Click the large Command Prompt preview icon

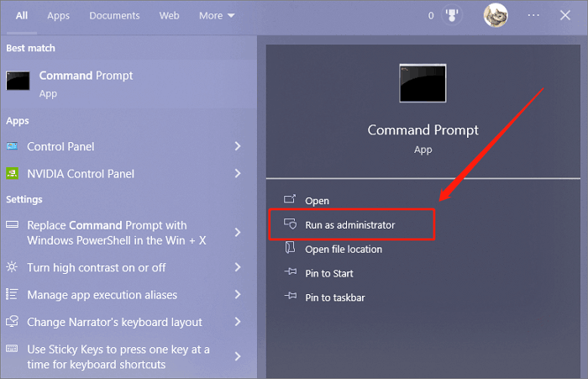[x=423, y=83]
